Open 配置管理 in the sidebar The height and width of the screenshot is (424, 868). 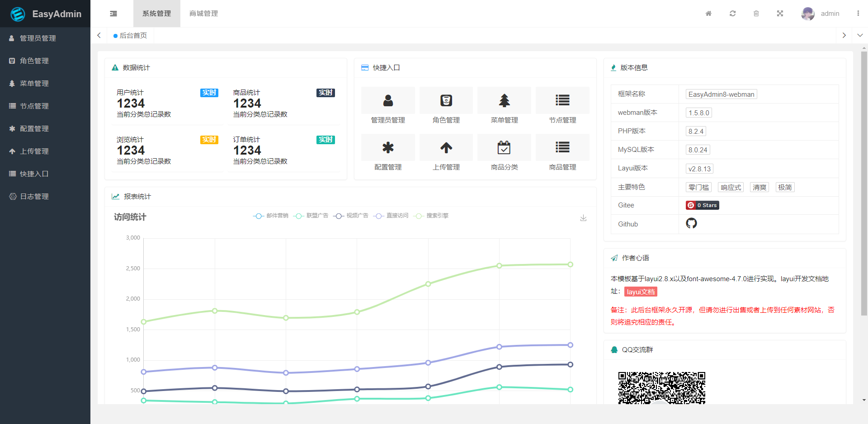tap(45, 129)
